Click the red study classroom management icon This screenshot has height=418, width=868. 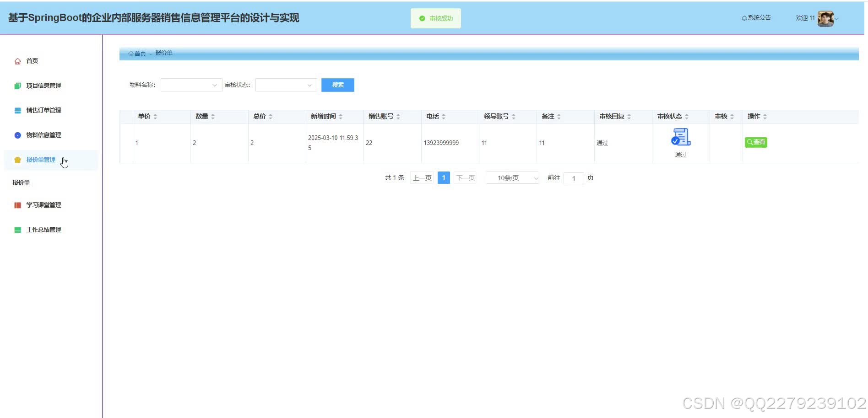(18, 205)
